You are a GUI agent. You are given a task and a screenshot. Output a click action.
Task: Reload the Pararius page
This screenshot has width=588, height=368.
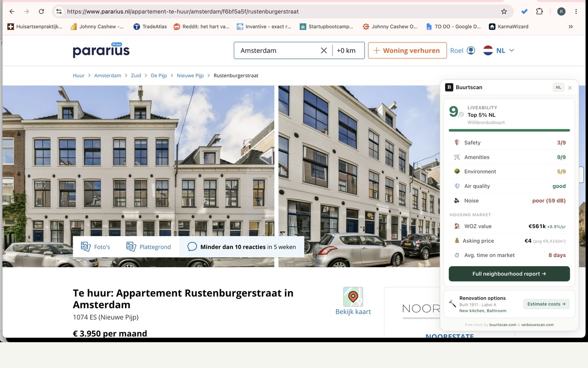point(41,11)
